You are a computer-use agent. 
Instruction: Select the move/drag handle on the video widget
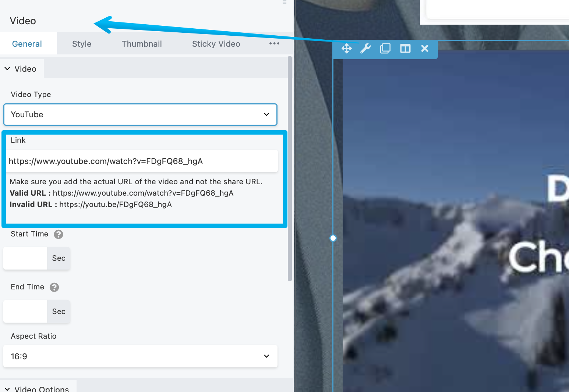click(346, 48)
